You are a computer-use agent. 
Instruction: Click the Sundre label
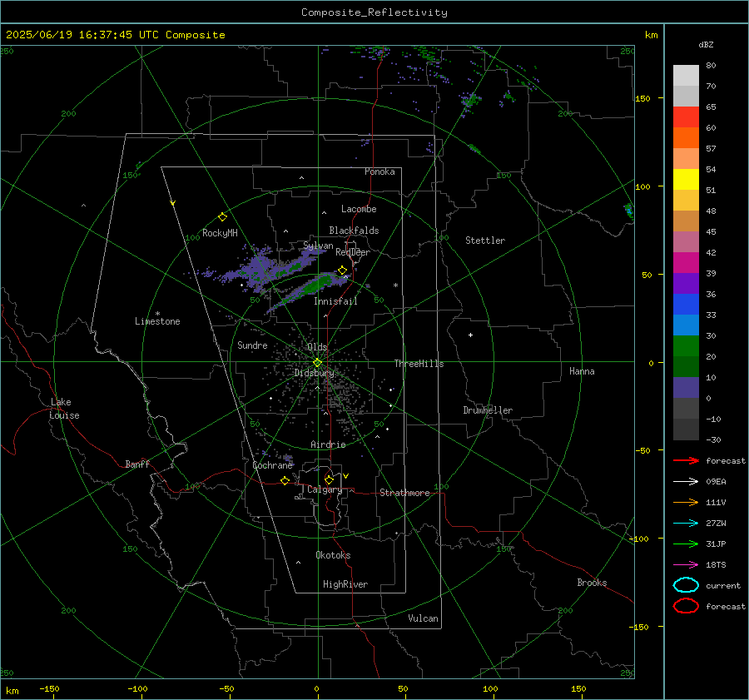[x=252, y=345]
